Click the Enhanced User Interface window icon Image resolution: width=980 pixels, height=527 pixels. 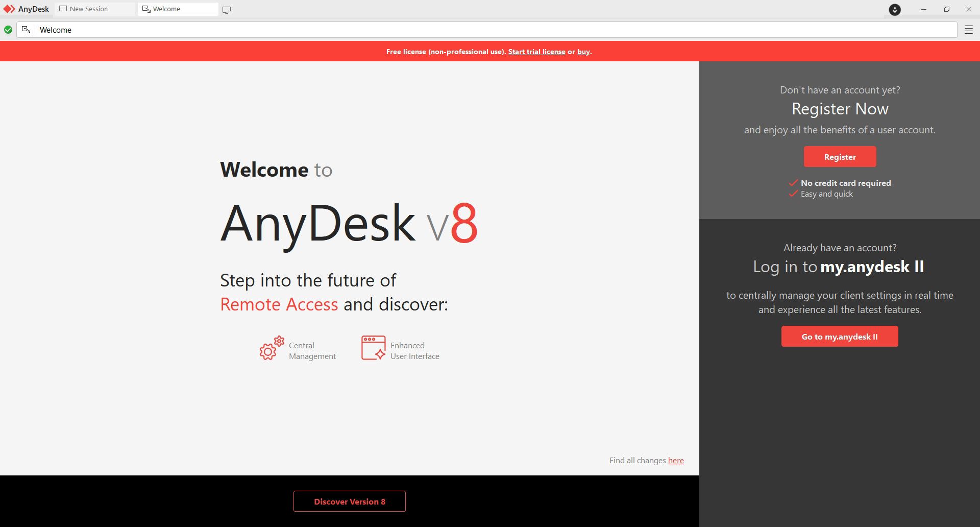373,348
